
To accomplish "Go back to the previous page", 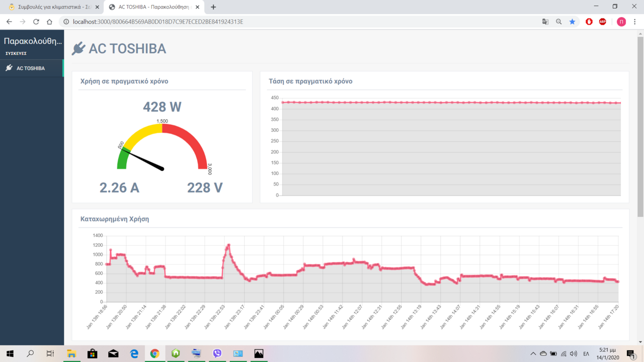I will pos(9,22).
